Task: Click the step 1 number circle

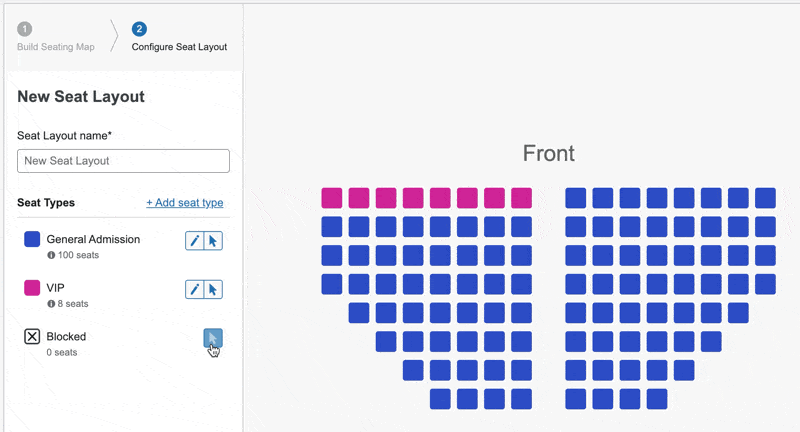Action: (x=24, y=29)
